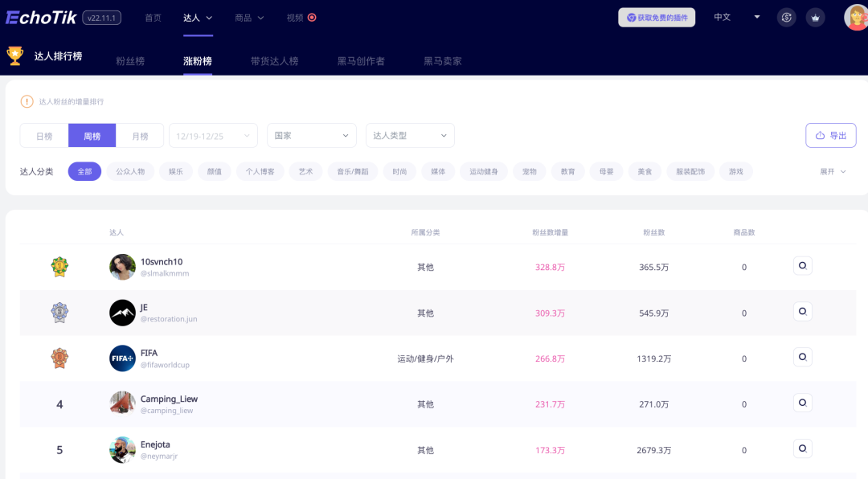Screen dimensions: 868x479
Task: Filter by 时尚 category
Action: 399,172
